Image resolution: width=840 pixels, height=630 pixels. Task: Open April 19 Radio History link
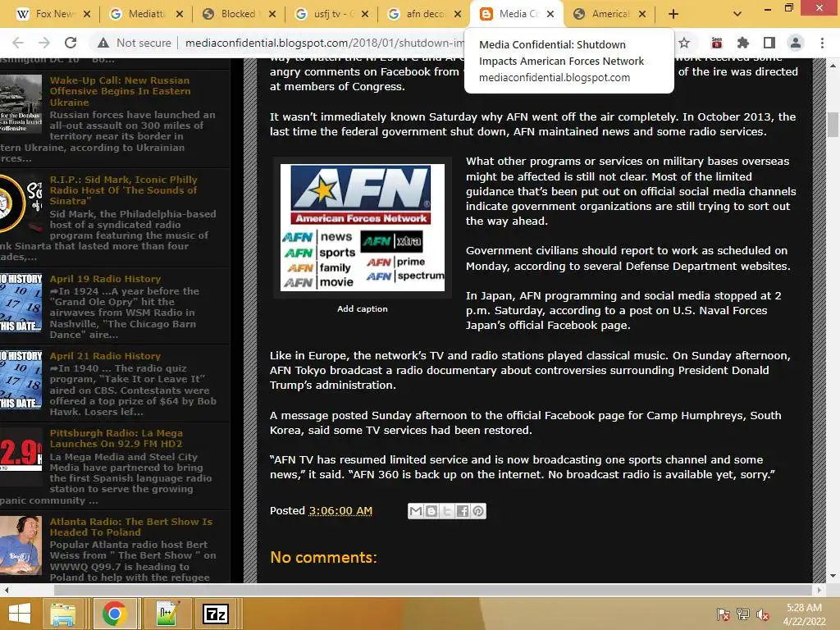tap(105, 279)
